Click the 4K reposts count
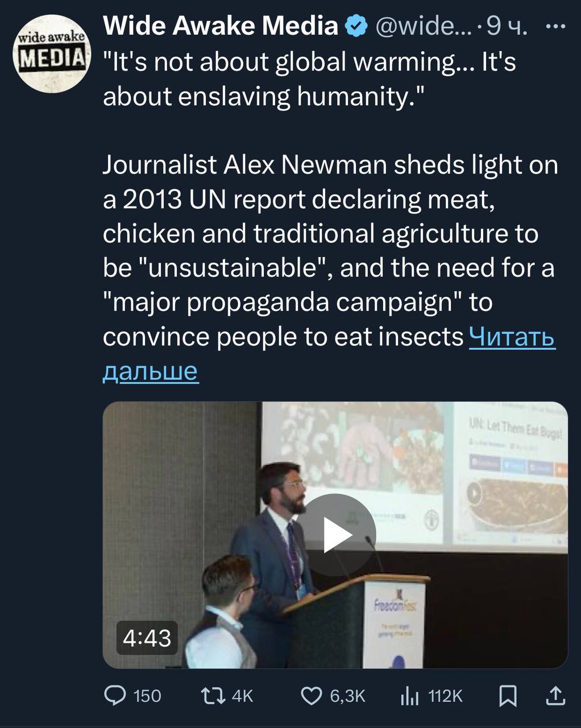The width and height of the screenshot is (581, 728). [x=243, y=696]
